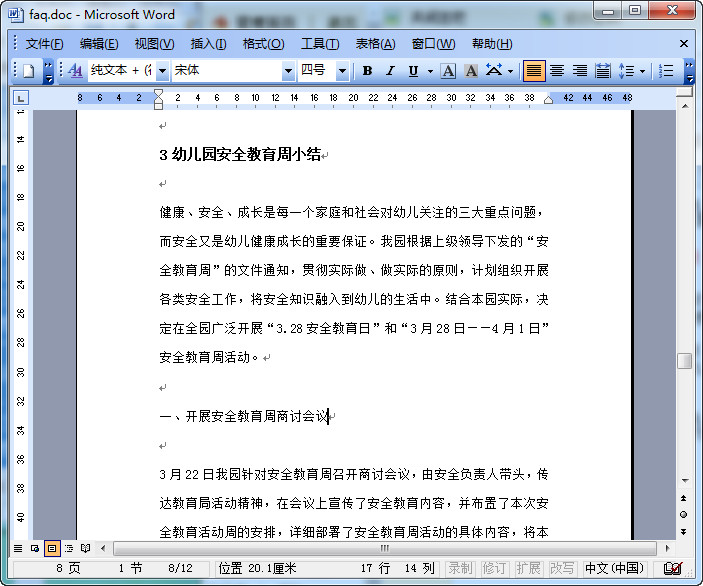Viewport: 703px width, 586px height.
Task: Click the Select Browse Object circle button
Action: click(684, 515)
